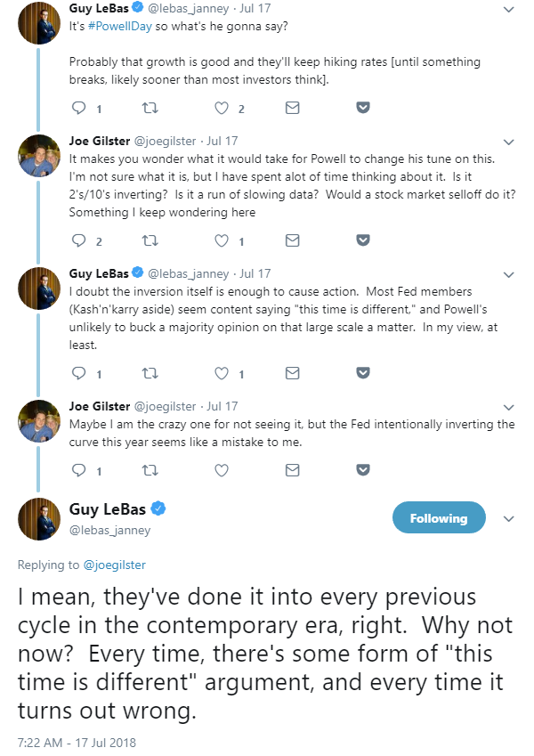
Task: Open the more options chevron on the first tweet
Action: (x=508, y=10)
